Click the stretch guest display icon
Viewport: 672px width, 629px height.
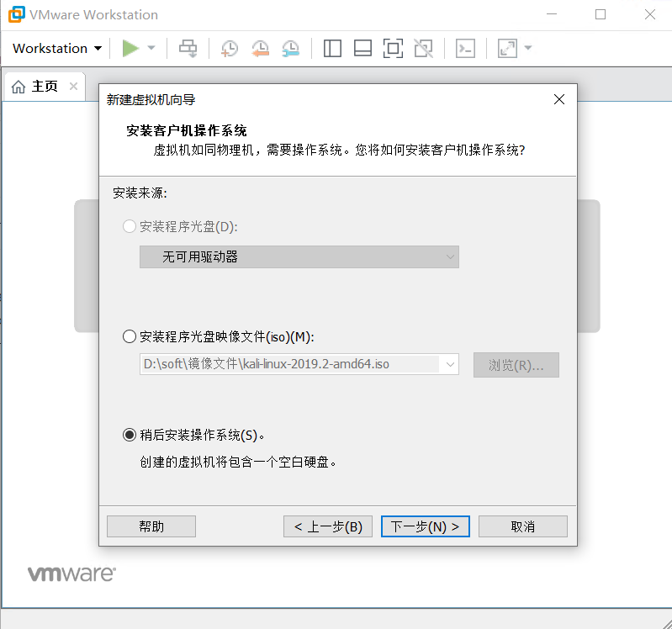pos(507,49)
